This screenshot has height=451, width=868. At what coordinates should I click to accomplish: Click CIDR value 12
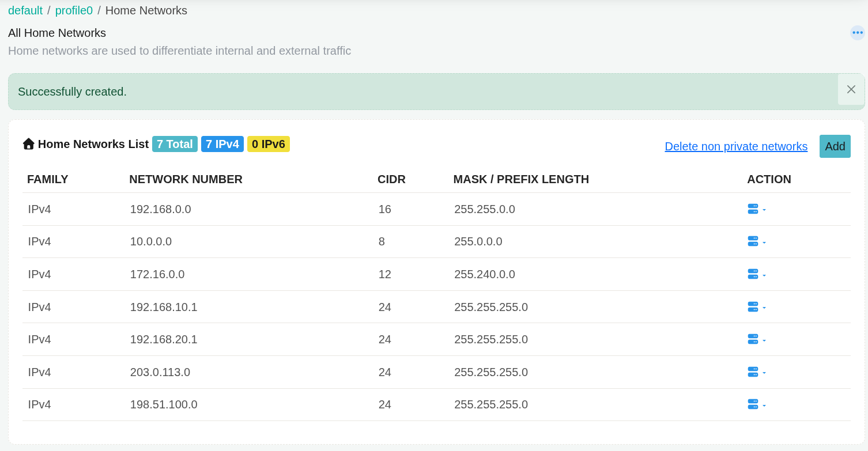pos(385,274)
